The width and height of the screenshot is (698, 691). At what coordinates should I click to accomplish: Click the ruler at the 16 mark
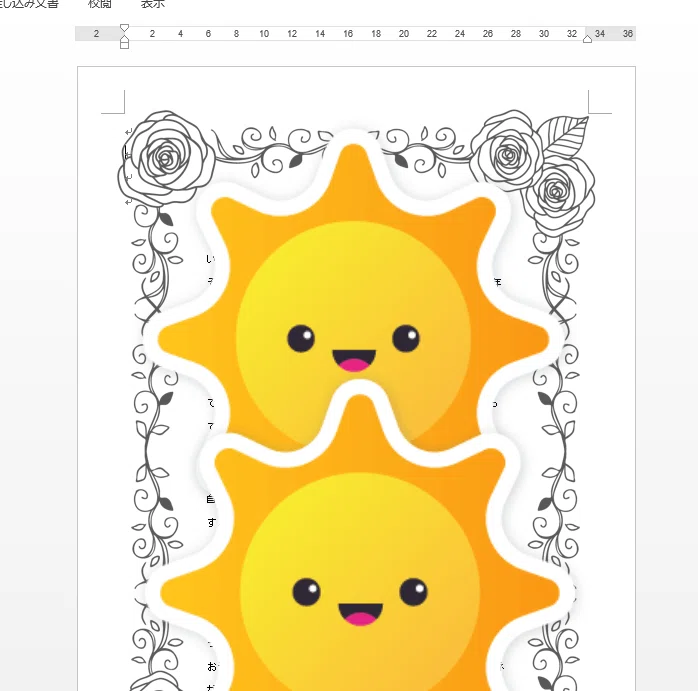point(348,34)
